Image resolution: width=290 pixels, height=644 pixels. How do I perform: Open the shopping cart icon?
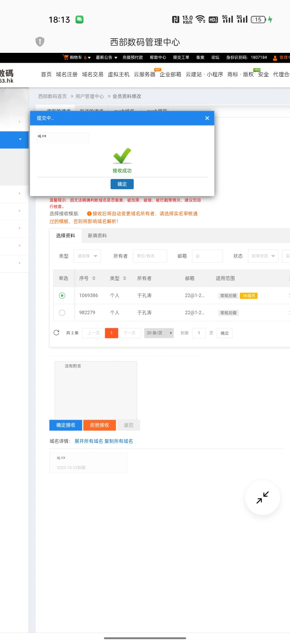65,57
